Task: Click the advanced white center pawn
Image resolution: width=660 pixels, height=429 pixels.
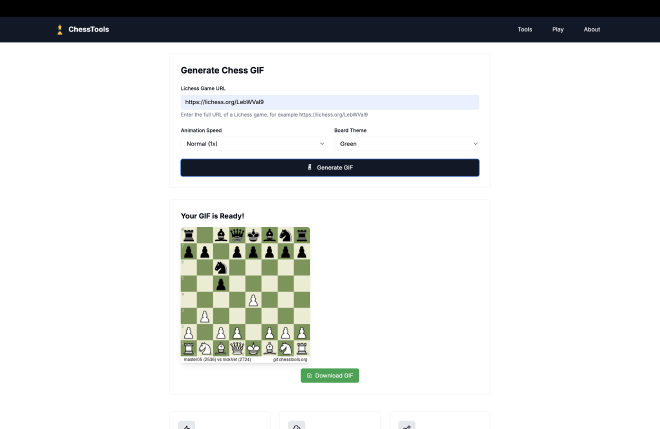Action: 253,300
